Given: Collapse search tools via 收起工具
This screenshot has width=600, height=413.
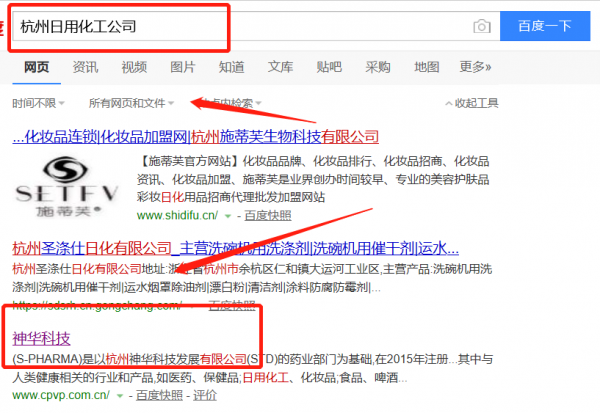Looking at the screenshot, I should (475, 103).
